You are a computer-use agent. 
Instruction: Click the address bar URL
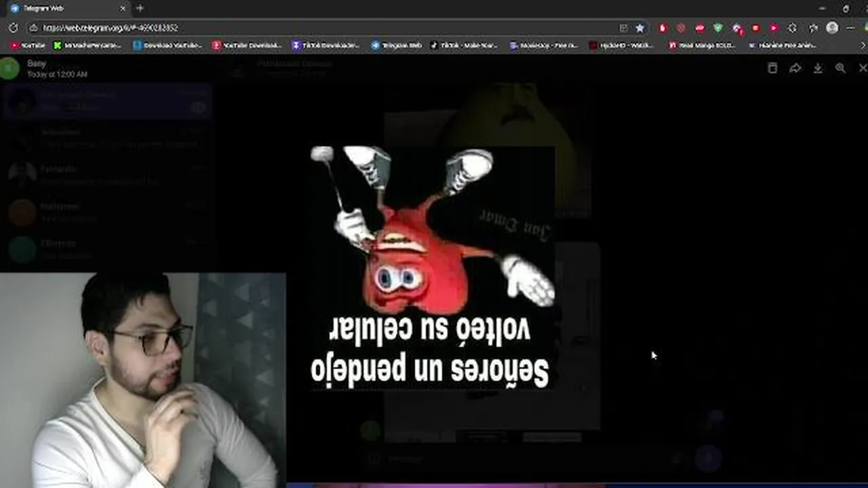[110, 28]
